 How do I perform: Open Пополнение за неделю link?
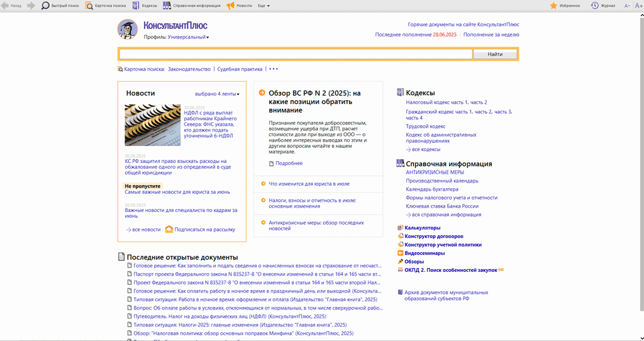point(491,35)
